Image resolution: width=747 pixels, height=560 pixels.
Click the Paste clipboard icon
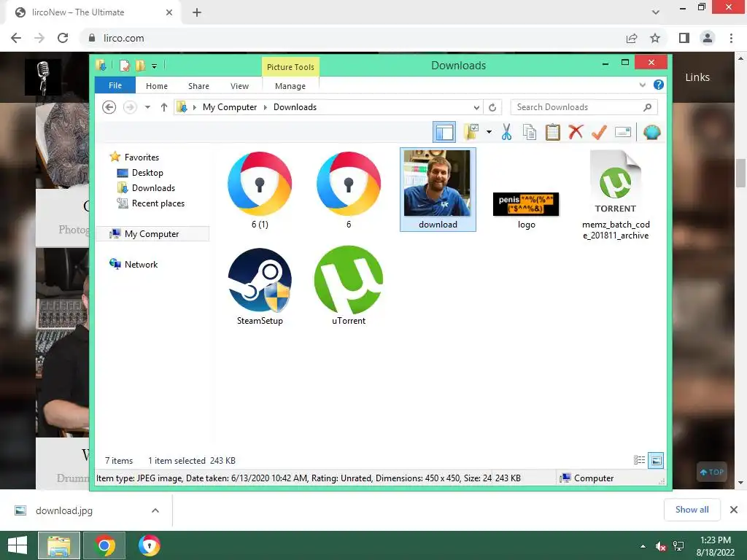553,133
